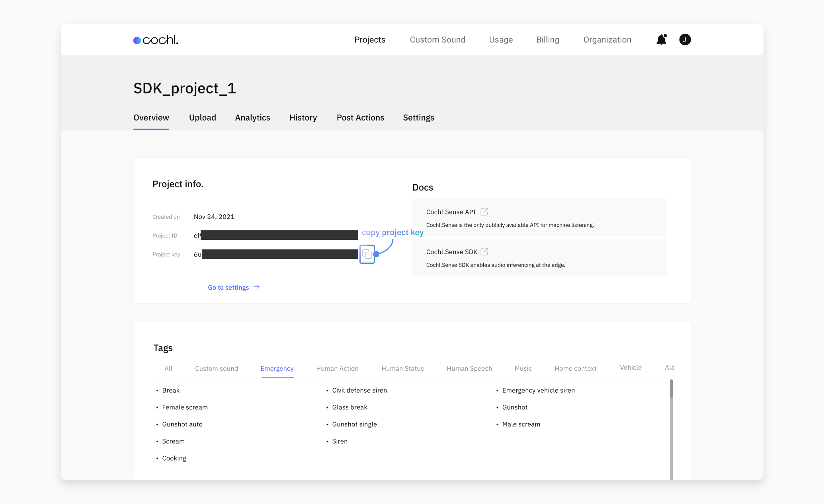Image resolution: width=824 pixels, height=504 pixels.
Task: Click the Glass break tag
Action: click(x=350, y=407)
